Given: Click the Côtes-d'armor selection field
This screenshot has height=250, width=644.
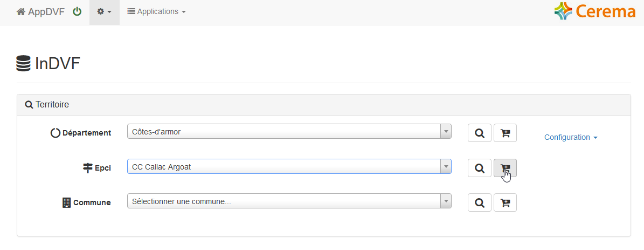Looking at the screenshot, I should point(289,132).
